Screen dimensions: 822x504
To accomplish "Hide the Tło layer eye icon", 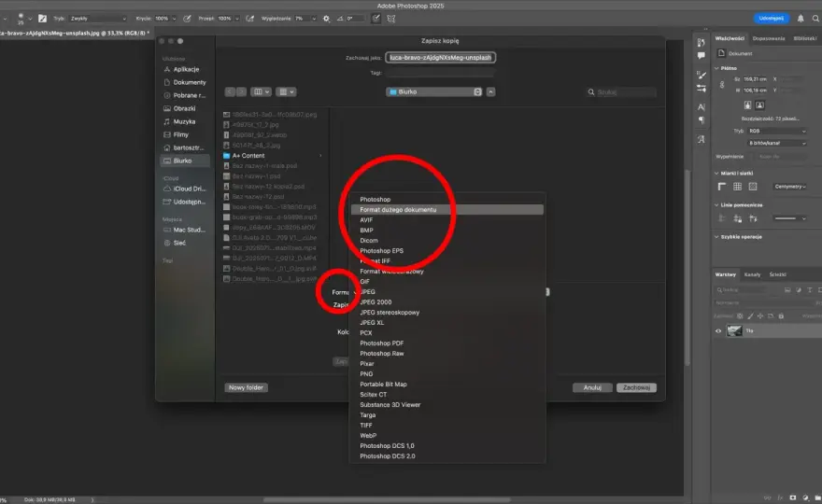I will 718,330.
